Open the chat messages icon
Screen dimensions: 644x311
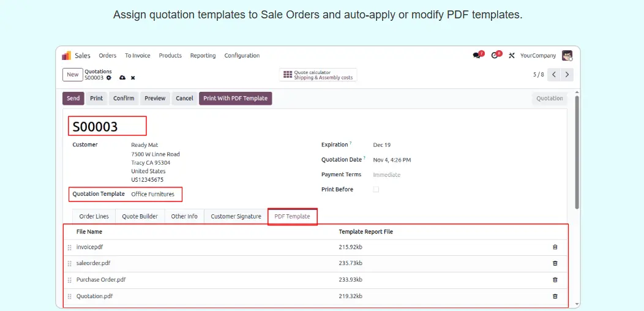pos(477,56)
